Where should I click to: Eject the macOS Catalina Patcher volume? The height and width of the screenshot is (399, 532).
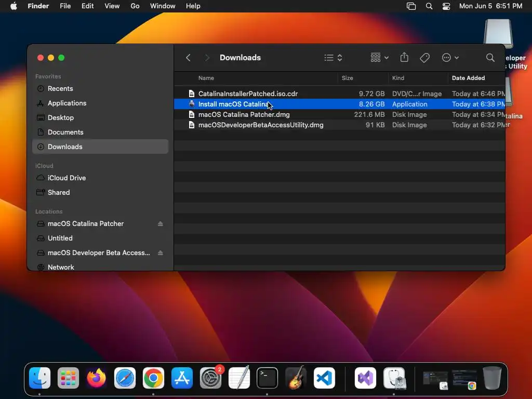(160, 223)
